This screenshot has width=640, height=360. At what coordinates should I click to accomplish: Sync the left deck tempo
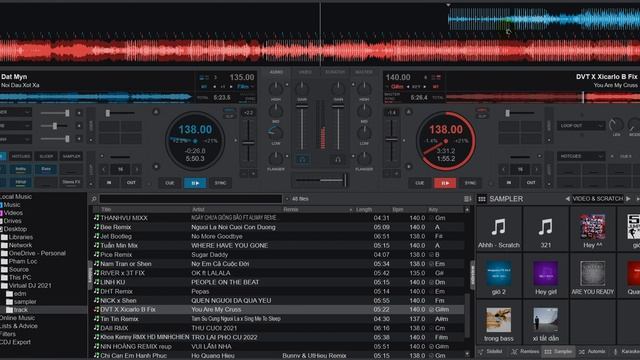[220, 183]
